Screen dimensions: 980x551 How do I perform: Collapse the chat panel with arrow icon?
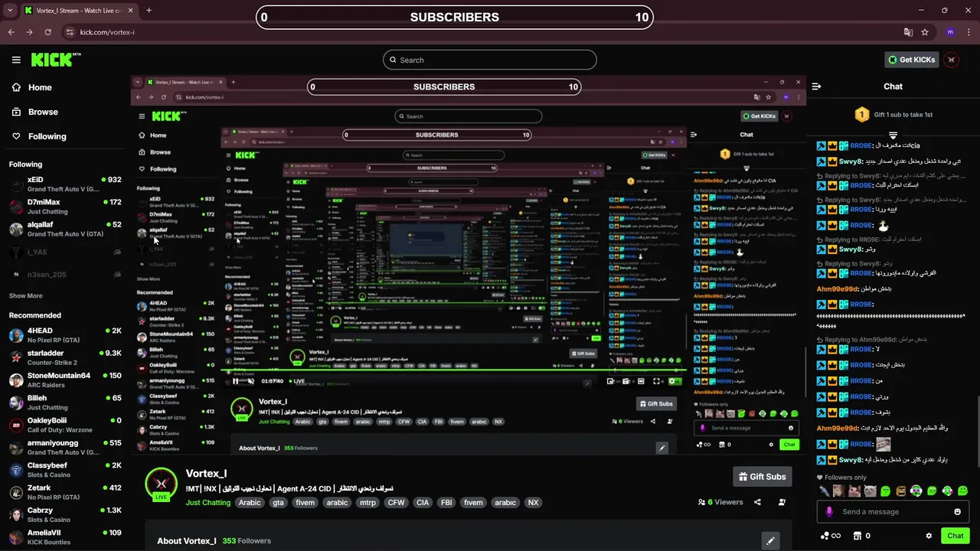tap(816, 86)
